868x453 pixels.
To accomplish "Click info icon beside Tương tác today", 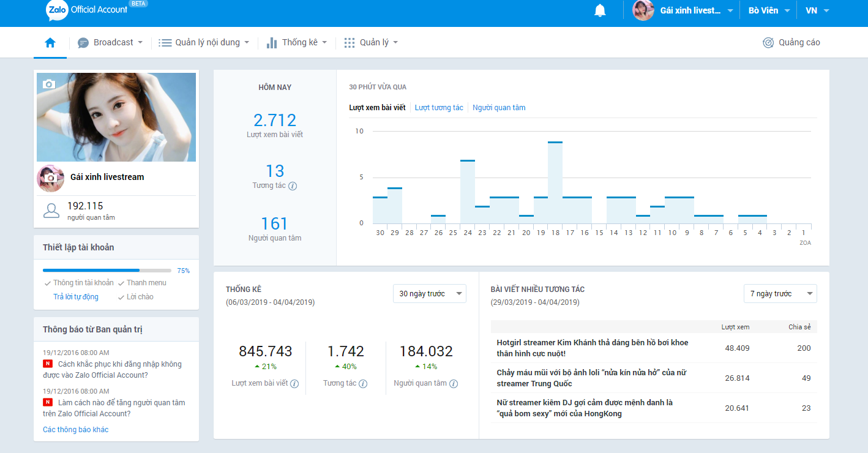I will tap(293, 185).
